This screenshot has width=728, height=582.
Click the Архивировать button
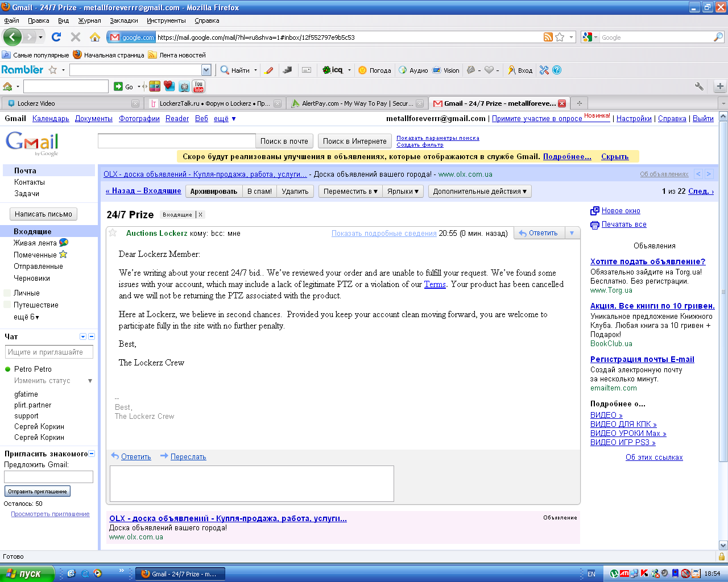point(214,192)
